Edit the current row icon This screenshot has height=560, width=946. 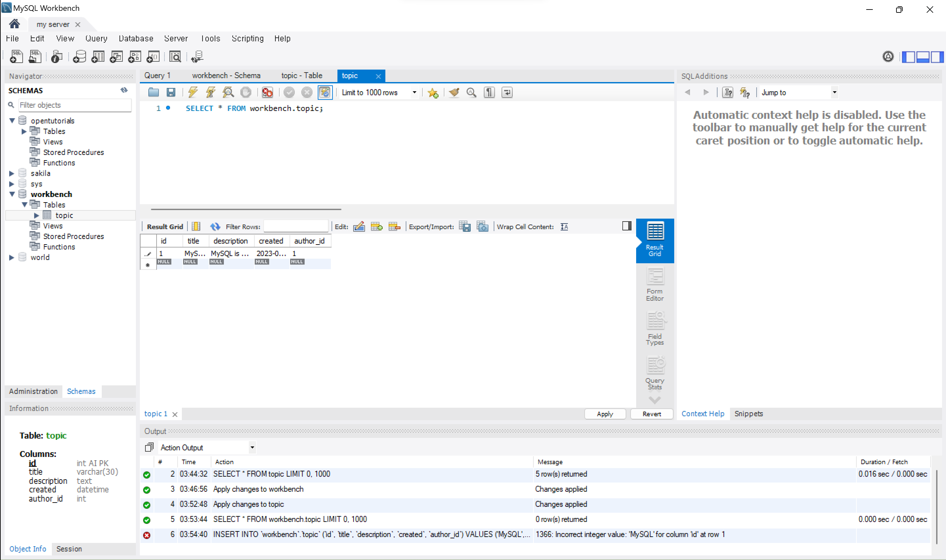(x=359, y=226)
